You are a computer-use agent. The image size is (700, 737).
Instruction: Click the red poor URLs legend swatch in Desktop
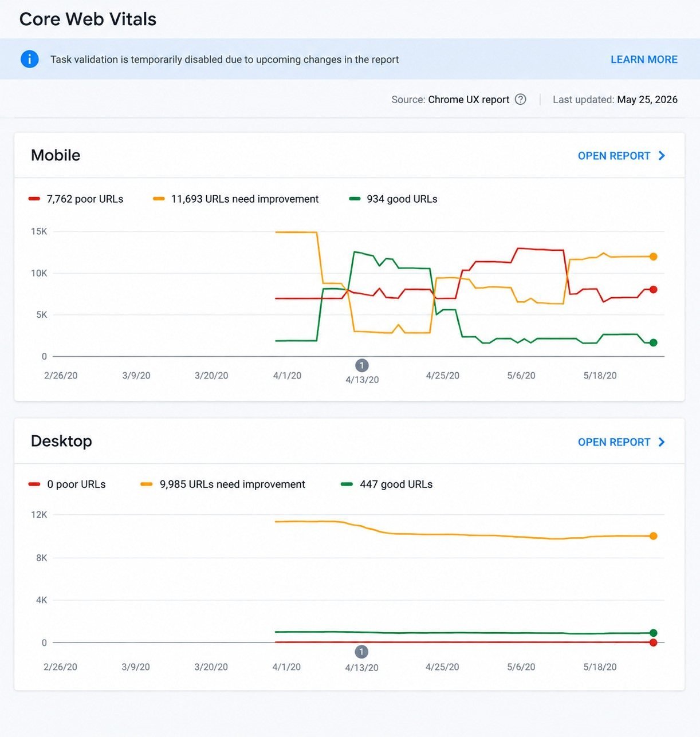[34, 484]
